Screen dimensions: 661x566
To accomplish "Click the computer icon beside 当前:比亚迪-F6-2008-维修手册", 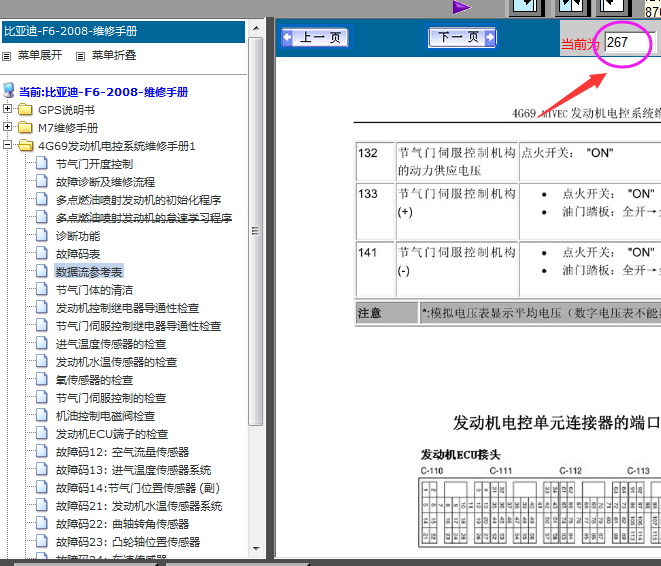I will pos(9,90).
